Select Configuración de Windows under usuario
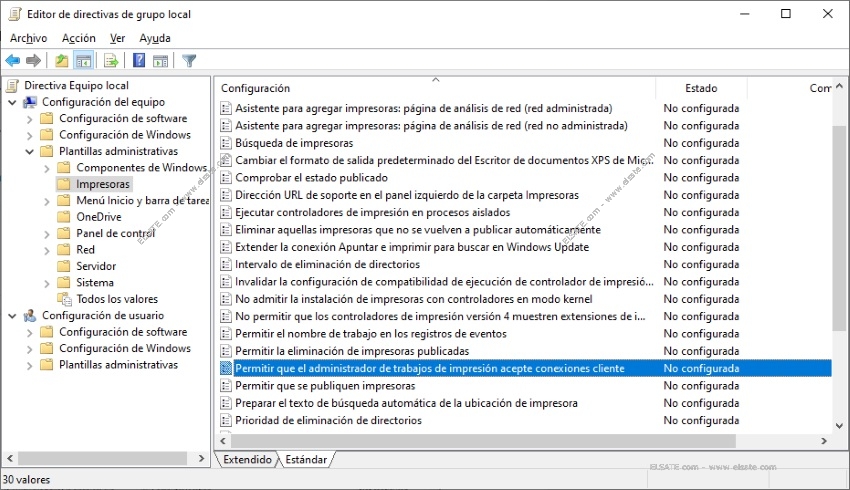 [x=125, y=349]
